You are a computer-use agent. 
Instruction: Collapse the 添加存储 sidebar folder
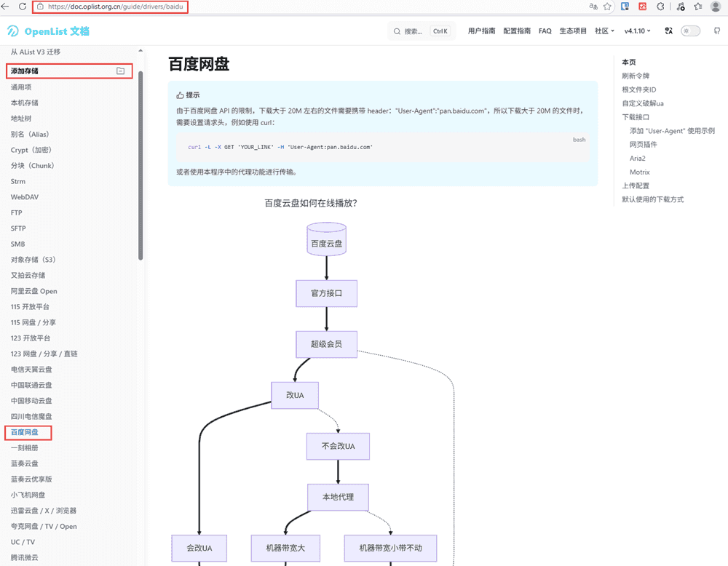click(121, 71)
